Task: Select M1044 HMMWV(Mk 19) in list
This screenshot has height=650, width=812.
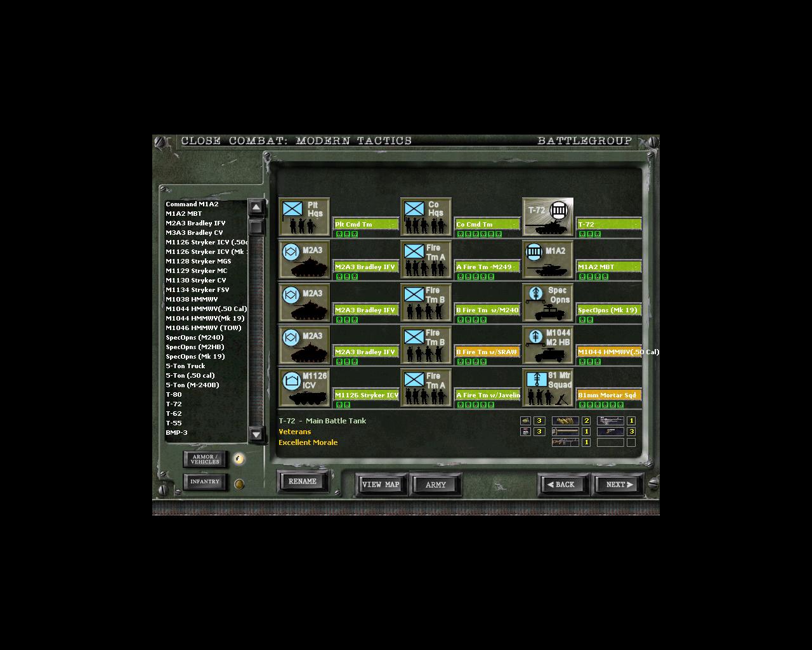Action: [205, 318]
